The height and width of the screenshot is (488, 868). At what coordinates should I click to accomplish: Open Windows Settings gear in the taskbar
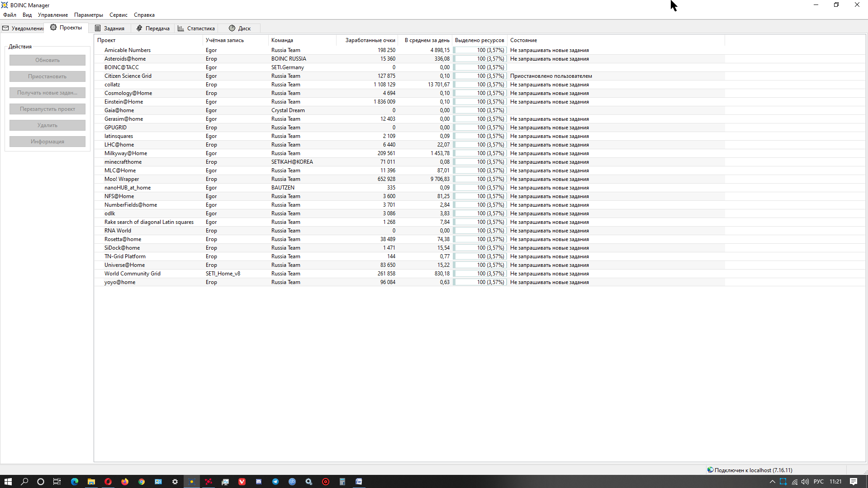pos(175,482)
